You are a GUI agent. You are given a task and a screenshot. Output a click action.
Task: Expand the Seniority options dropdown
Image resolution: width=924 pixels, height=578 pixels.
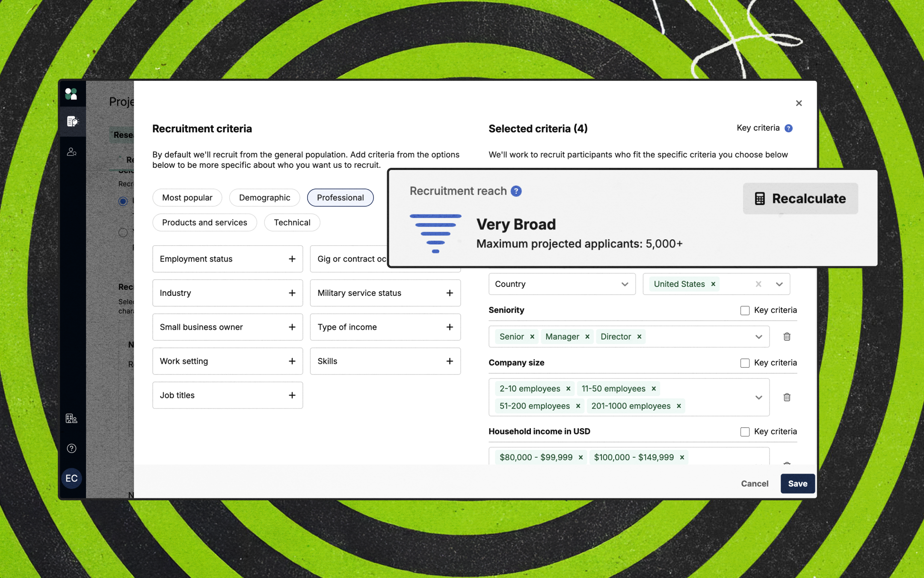click(x=758, y=337)
